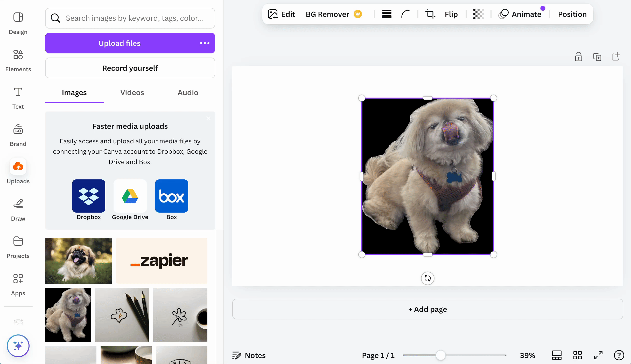Switch to the Images tab

[x=74, y=93]
